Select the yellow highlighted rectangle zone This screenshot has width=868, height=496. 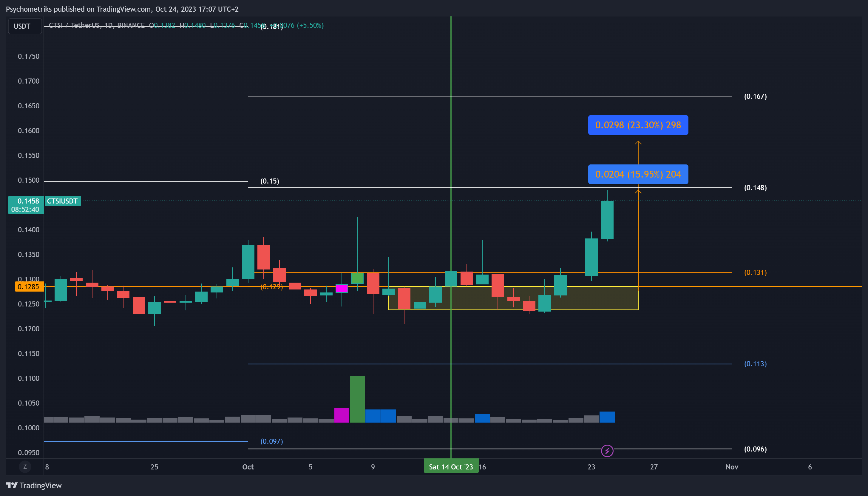[x=513, y=298]
